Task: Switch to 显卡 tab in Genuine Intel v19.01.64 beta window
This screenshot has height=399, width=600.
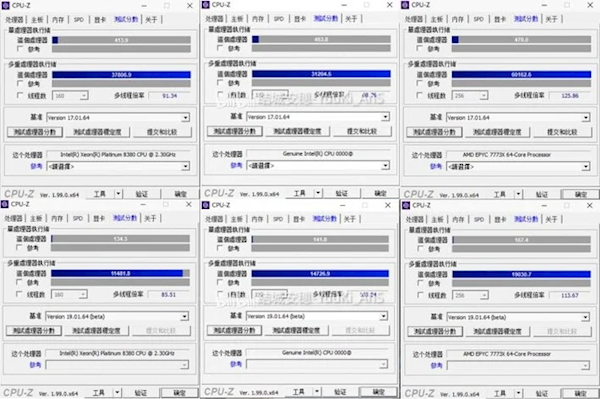Action: click(x=299, y=219)
